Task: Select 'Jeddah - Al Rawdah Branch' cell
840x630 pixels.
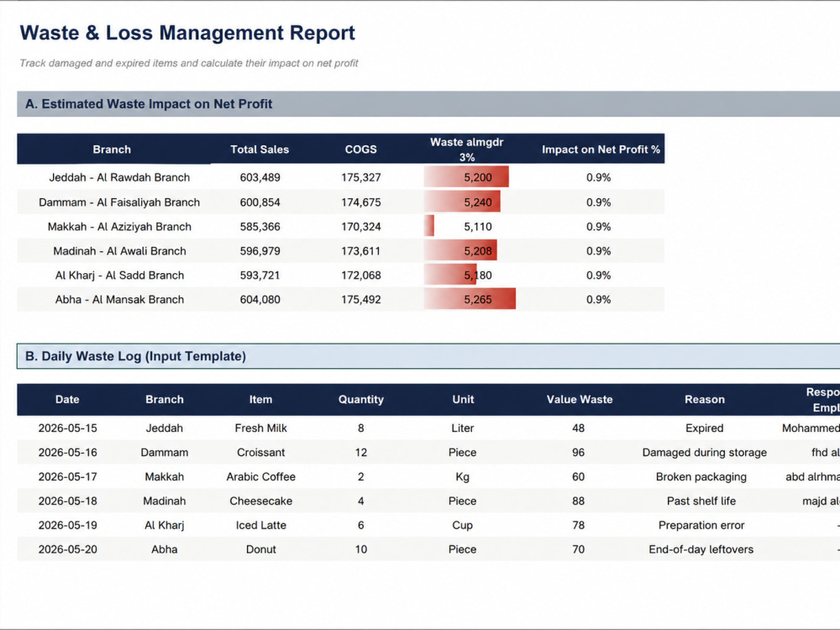Action: pyautogui.click(x=119, y=177)
